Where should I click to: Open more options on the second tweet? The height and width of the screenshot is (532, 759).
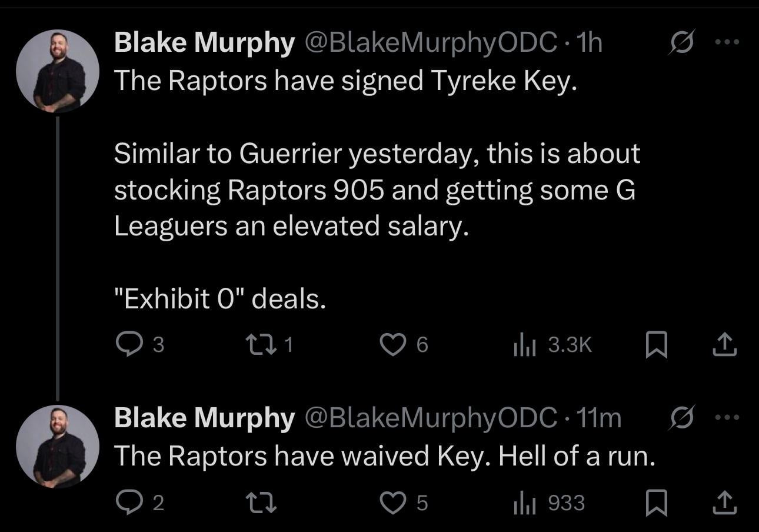[728, 417]
